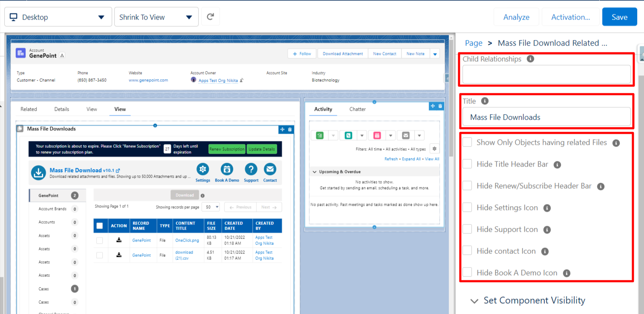
Task: Switch to the Related tab
Action: (x=29, y=109)
